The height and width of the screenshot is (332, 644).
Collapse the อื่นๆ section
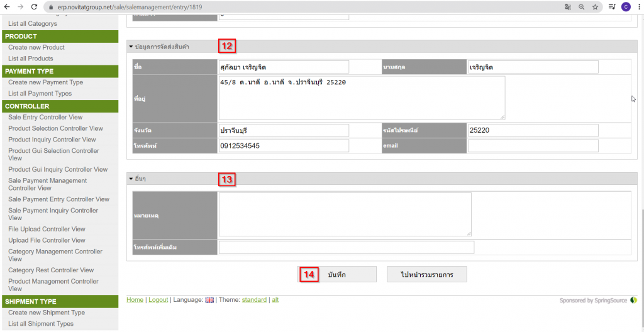pos(130,179)
